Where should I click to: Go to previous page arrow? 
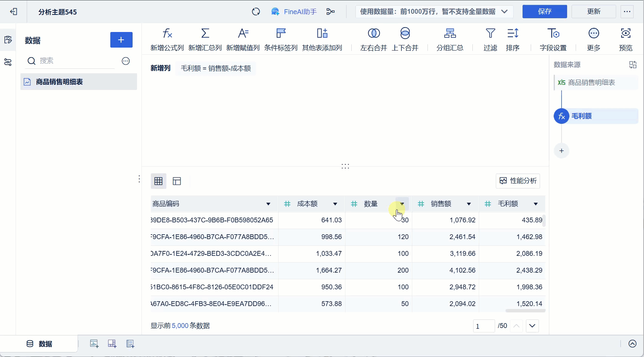pos(516,326)
